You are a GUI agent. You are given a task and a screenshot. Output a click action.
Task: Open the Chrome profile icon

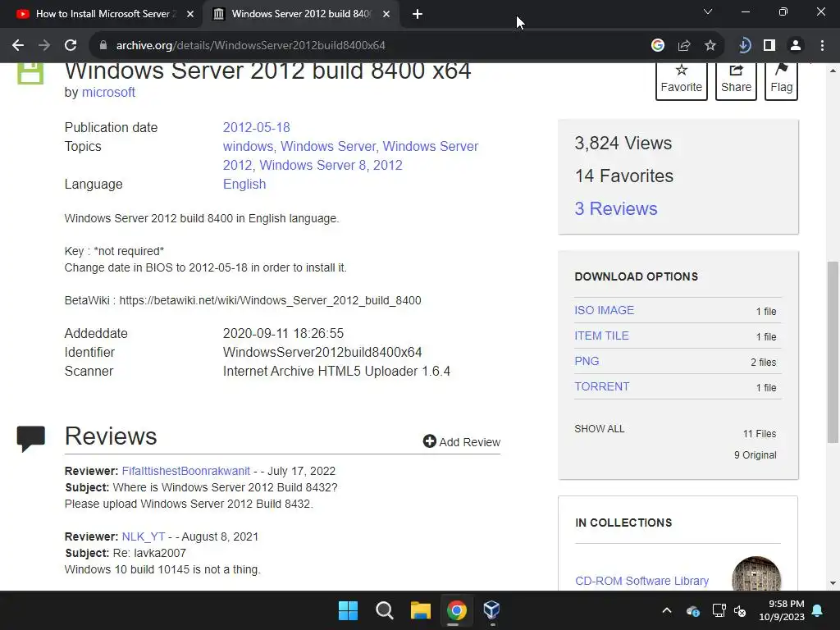point(796,46)
